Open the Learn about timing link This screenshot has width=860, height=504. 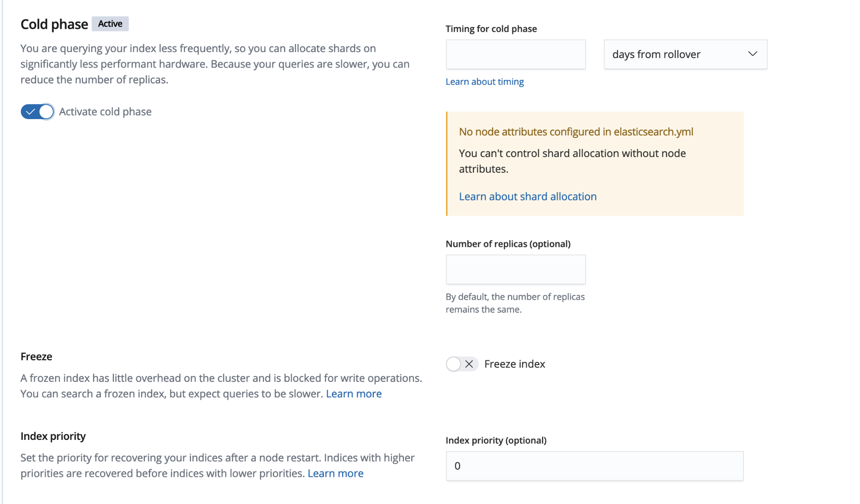click(484, 82)
